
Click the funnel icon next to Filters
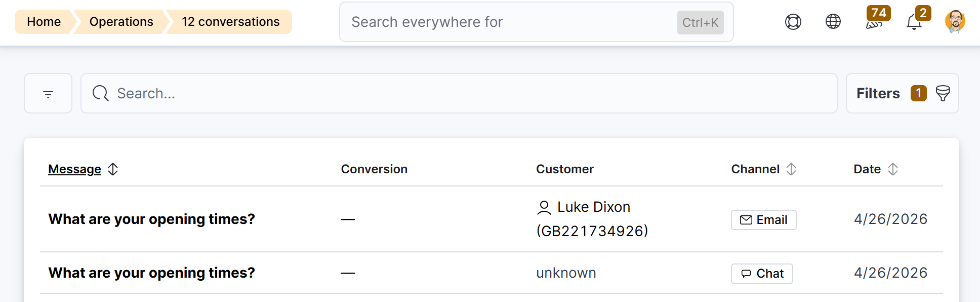(942, 93)
